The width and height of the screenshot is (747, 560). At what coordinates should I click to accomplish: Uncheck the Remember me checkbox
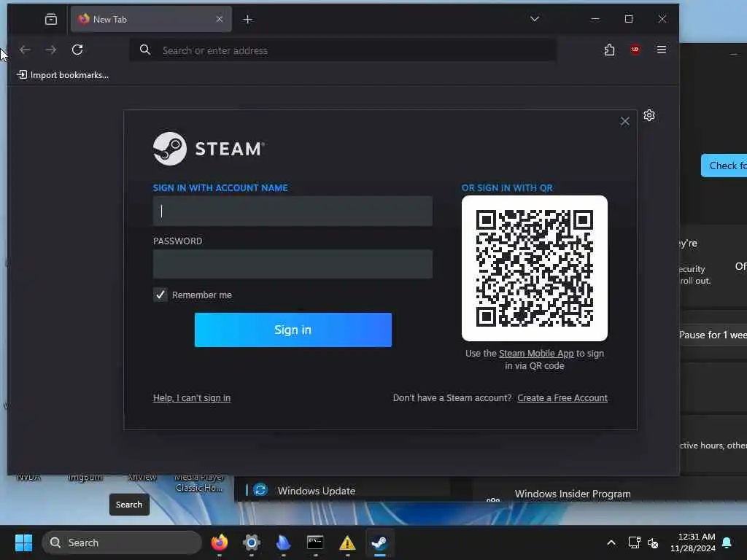(x=160, y=295)
